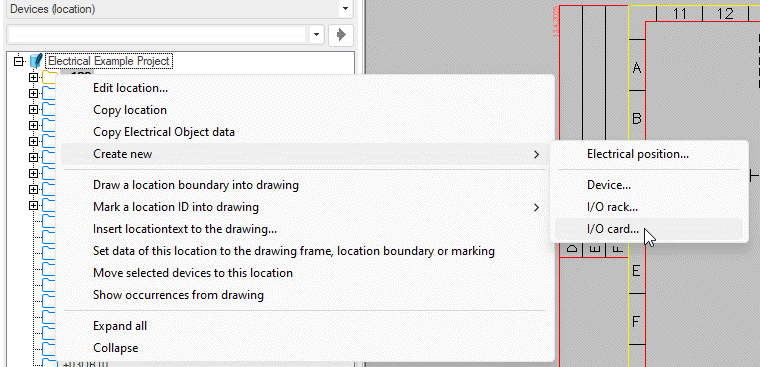Click the green arrow button beside search field
This screenshot has width=760, height=367.
(341, 34)
